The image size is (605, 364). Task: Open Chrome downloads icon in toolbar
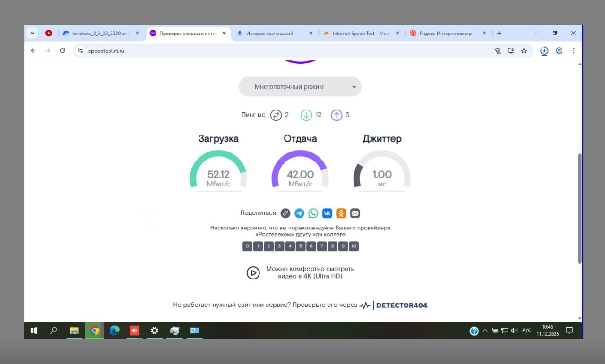pyautogui.click(x=544, y=51)
